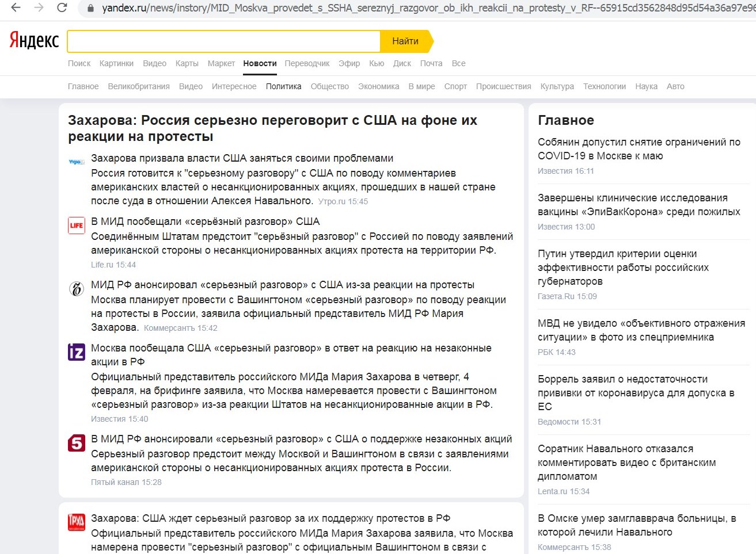The width and height of the screenshot is (756, 554).
Task: Go to the Экономика news category
Action: [x=379, y=86]
